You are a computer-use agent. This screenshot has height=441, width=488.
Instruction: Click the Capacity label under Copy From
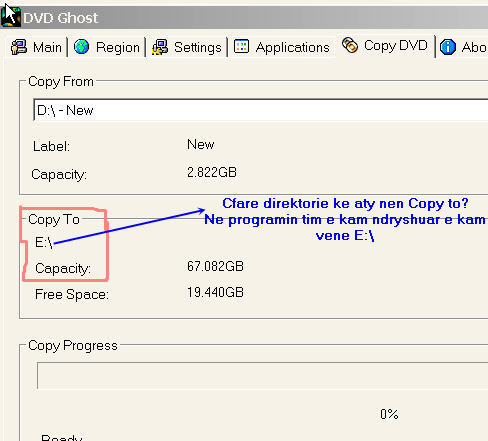click(x=59, y=174)
